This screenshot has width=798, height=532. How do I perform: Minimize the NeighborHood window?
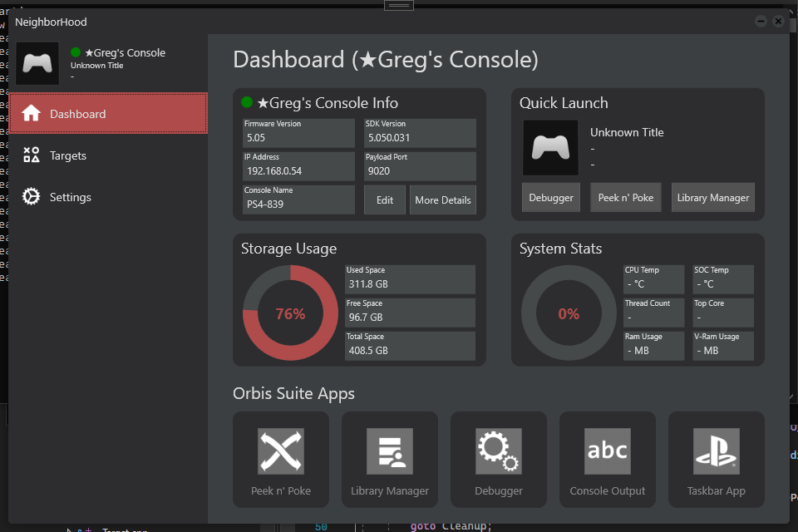[761, 21]
